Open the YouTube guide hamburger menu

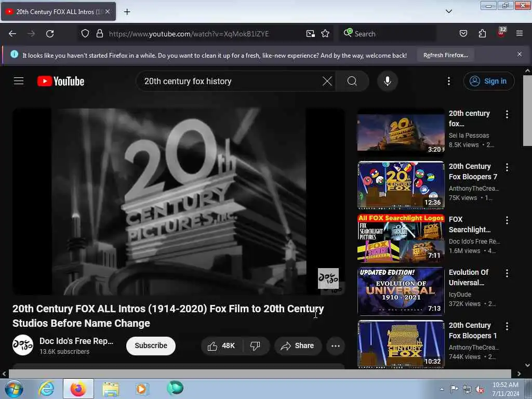[x=19, y=81]
